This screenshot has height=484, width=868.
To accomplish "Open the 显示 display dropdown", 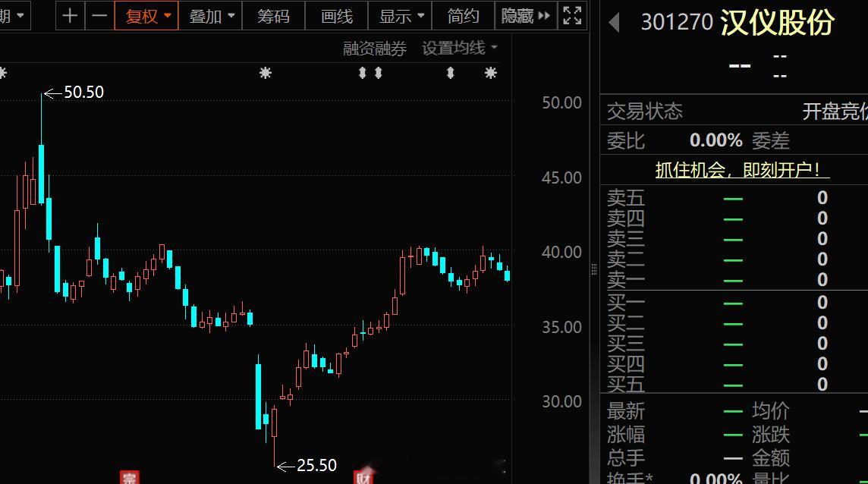I will point(400,16).
